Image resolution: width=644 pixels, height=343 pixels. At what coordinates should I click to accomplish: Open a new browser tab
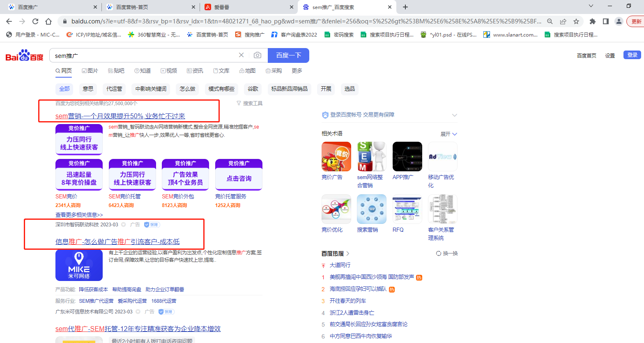point(405,7)
